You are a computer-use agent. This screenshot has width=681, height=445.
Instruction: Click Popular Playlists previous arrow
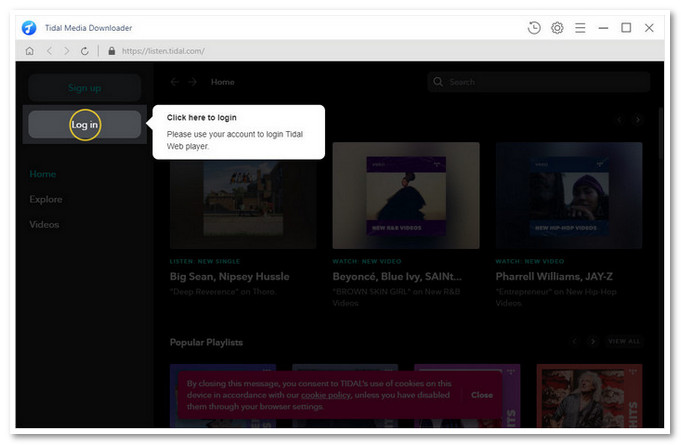coord(574,341)
